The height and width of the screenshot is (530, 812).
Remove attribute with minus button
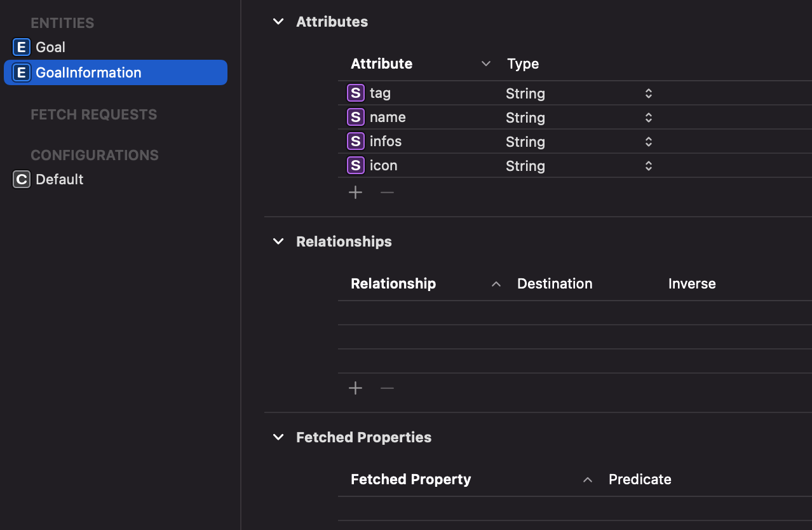387,193
